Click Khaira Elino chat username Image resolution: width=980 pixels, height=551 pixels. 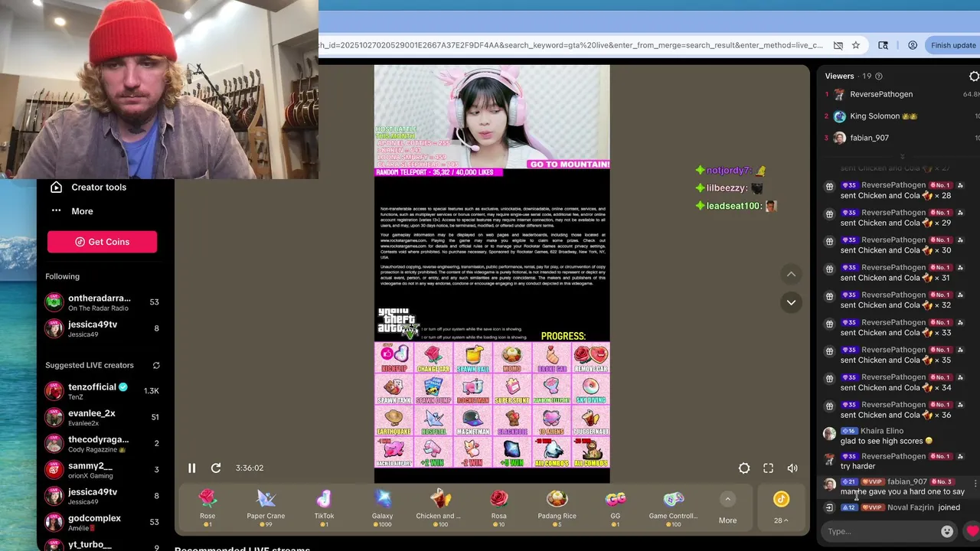[x=882, y=431]
